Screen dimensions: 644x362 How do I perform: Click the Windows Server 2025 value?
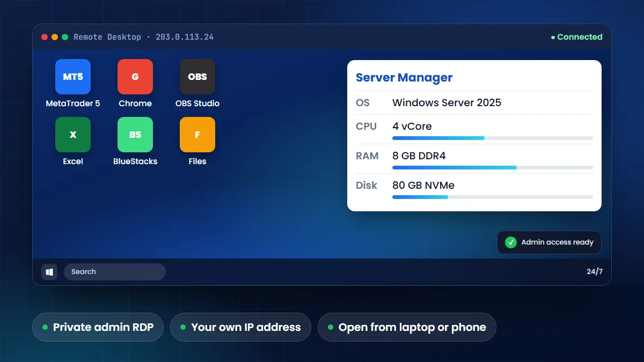(447, 102)
